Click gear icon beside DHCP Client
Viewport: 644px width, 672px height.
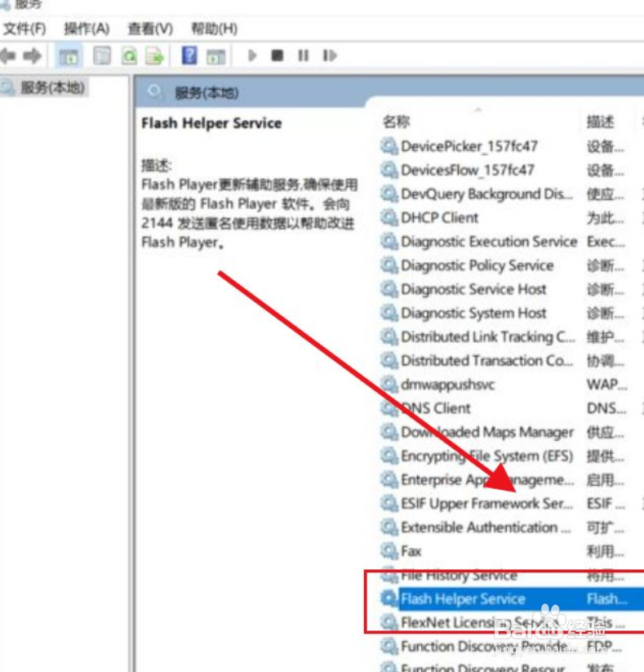(x=389, y=218)
